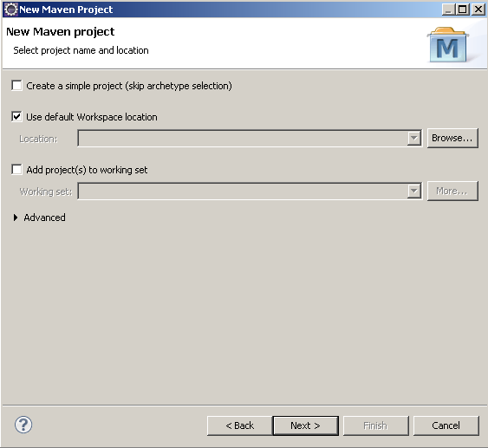488x448 pixels.
Task: Click the Finish button
Action: tap(375, 425)
